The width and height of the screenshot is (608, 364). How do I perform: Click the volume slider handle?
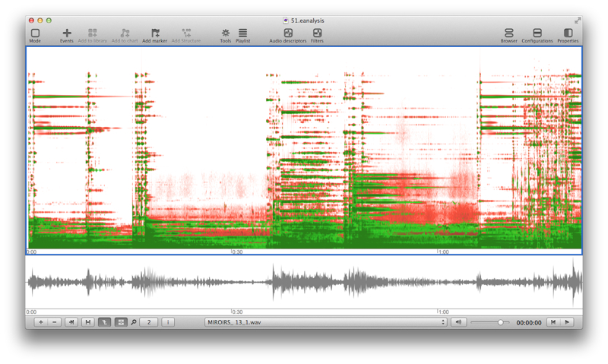[x=501, y=322]
